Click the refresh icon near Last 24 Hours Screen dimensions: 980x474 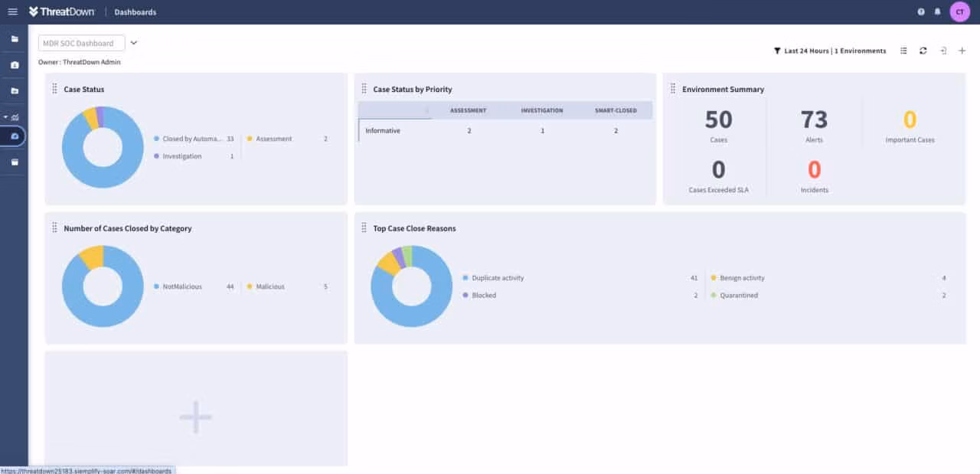point(923,51)
